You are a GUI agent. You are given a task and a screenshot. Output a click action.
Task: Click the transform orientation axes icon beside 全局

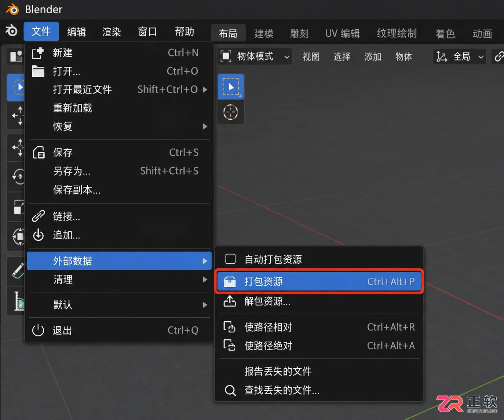(442, 56)
